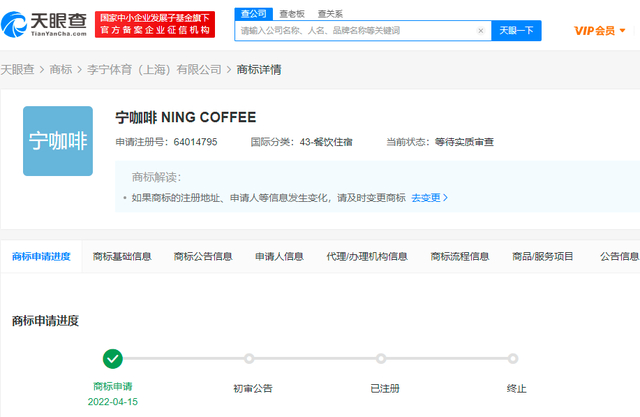Open the 代理/办理机构信息 tab
The width and height of the screenshot is (640, 417).
tap(367, 257)
